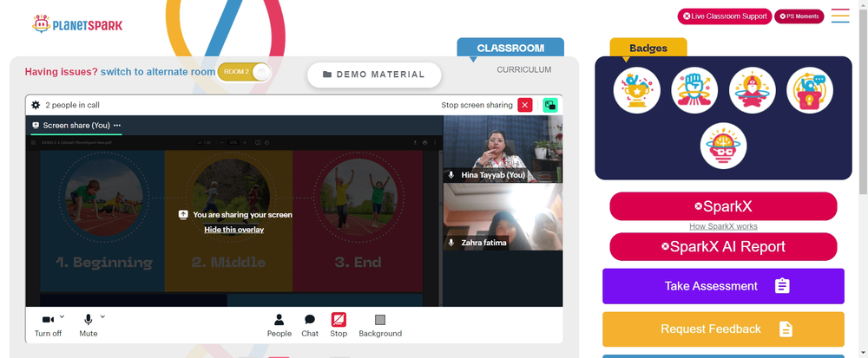Click the trophy badge icon
The image size is (868, 358).
(x=636, y=90)
